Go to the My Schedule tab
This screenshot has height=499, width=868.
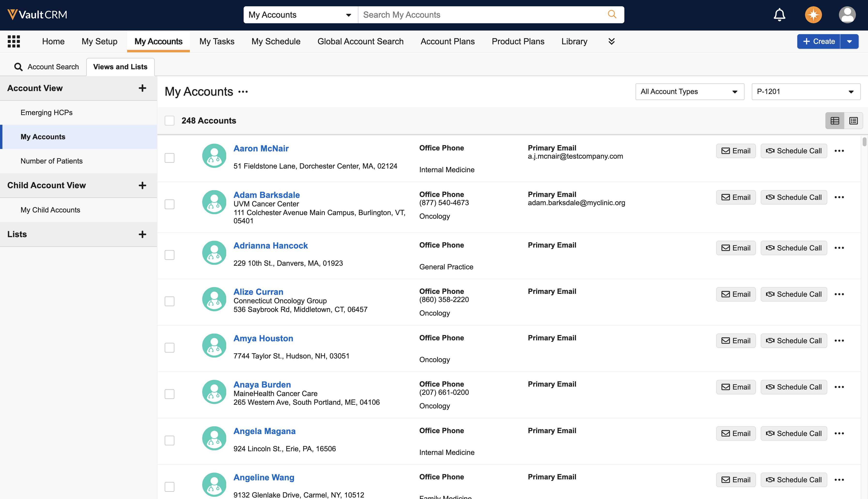[x=276, y=41]
